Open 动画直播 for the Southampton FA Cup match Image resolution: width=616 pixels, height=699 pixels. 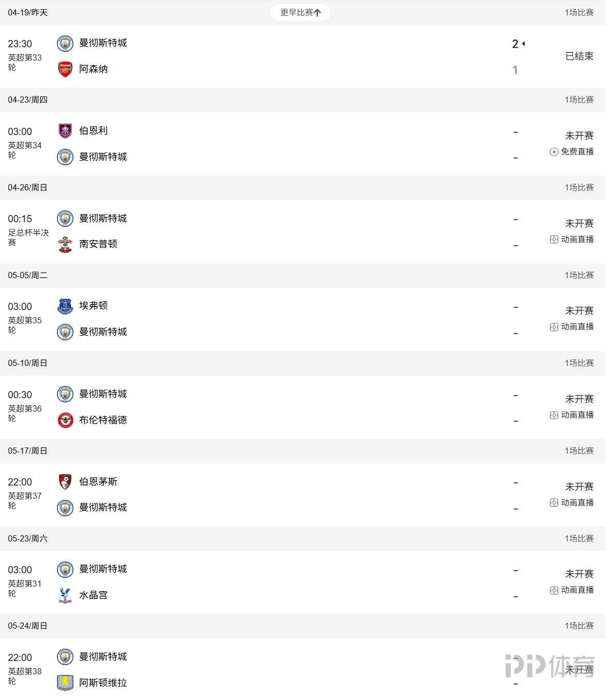click(x=577, y=240)
